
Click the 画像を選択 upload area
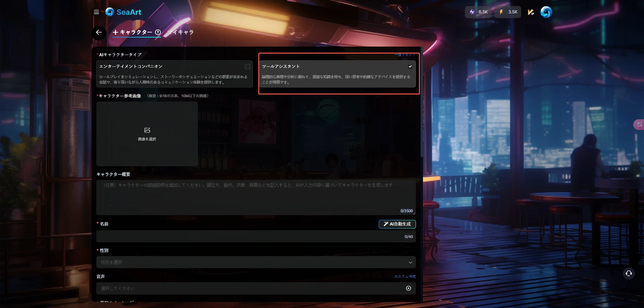pos(147,134)
